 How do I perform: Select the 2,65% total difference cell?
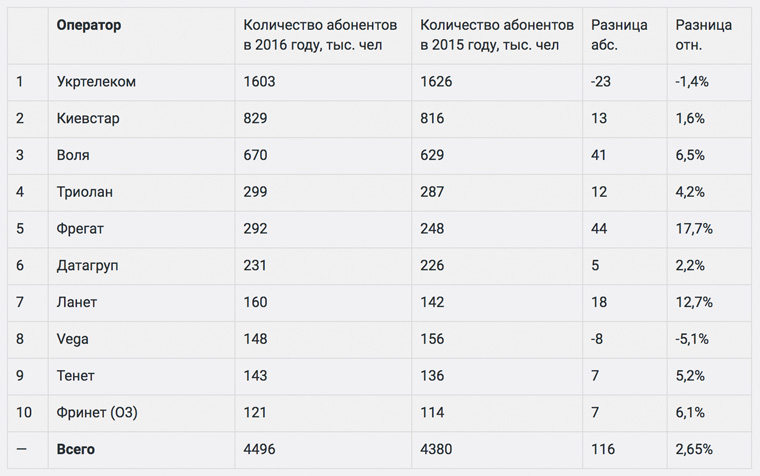(x=696, y=450)
